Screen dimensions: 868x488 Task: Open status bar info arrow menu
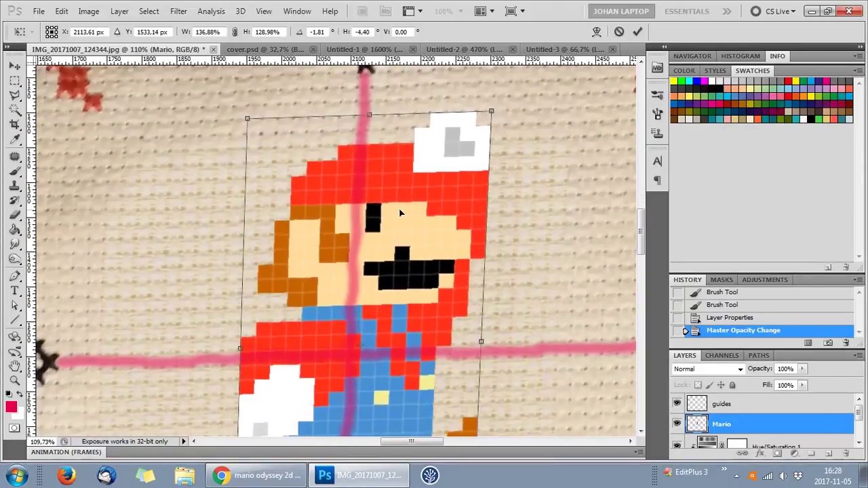click(183, 441)
